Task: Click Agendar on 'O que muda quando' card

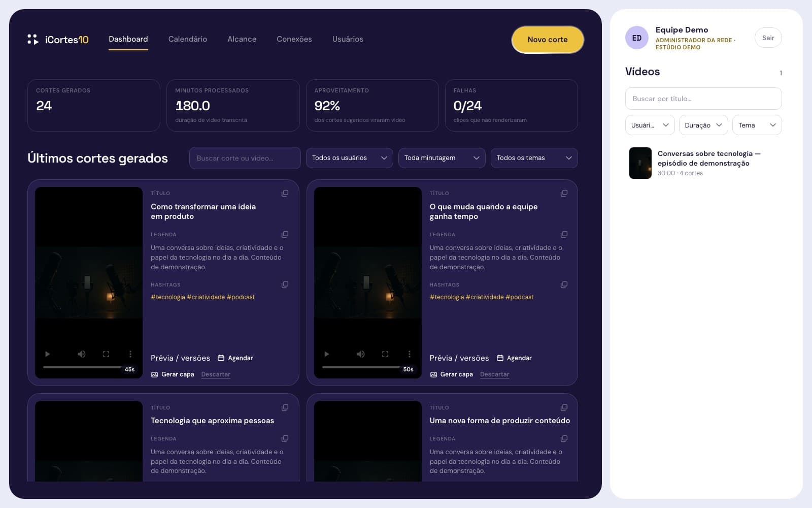Action: pyautogui.click(x=514, y=358)
